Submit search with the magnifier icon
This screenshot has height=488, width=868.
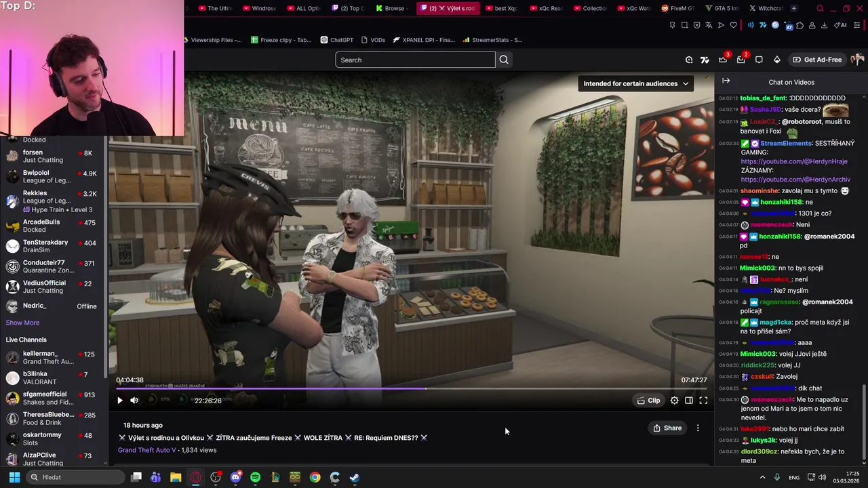click(504, 60)
